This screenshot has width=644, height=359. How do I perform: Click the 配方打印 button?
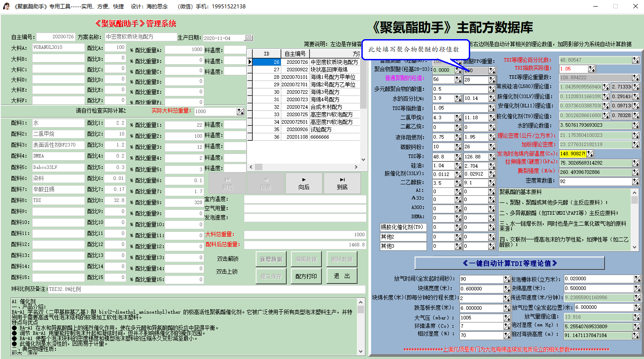point(306,276)
